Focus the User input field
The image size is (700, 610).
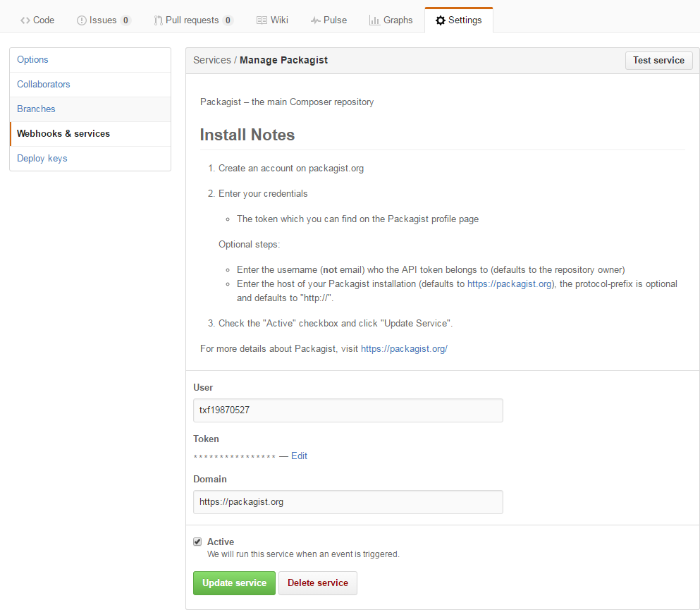(348, 410)
